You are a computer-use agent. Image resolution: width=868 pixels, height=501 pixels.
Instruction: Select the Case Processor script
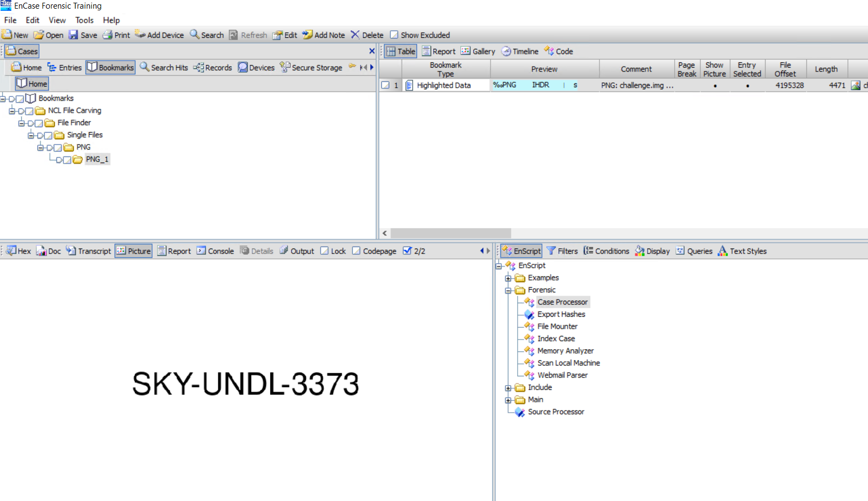click(562, 302)
